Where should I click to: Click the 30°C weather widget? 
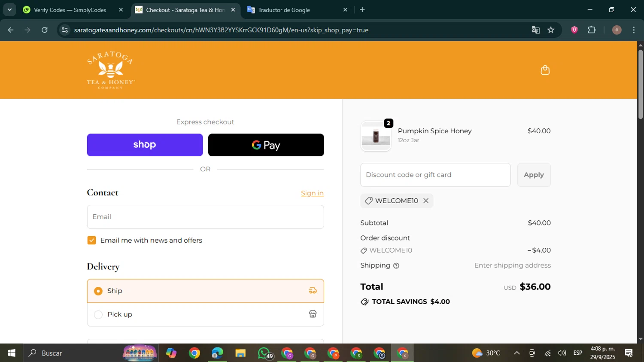coord(486,353)
